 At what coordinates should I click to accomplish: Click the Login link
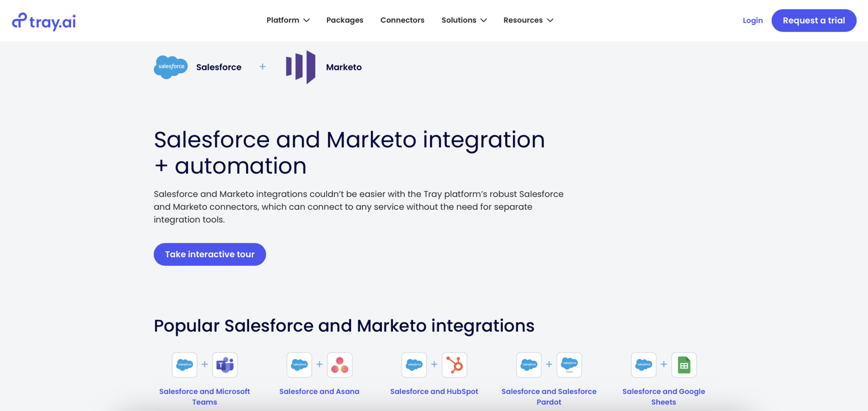pyautogui.click(x=752, y=20)
